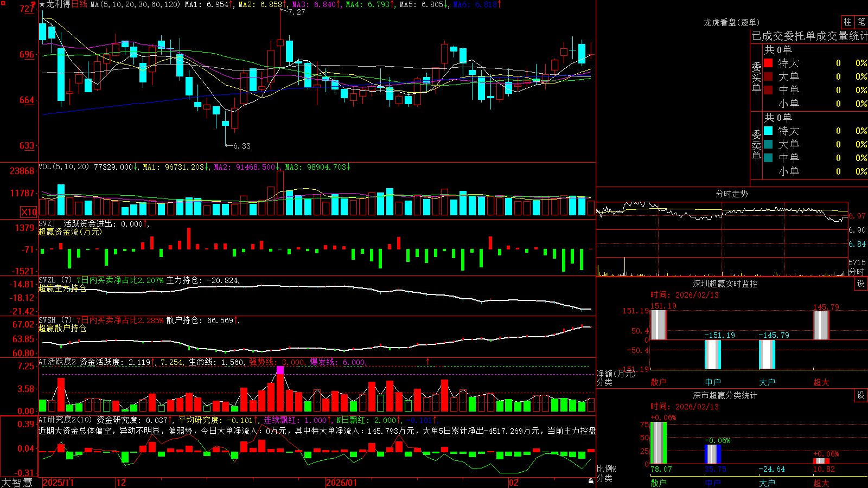Select red 特大 swatch under 委买单
868x488 pixels.
point(768,63)
